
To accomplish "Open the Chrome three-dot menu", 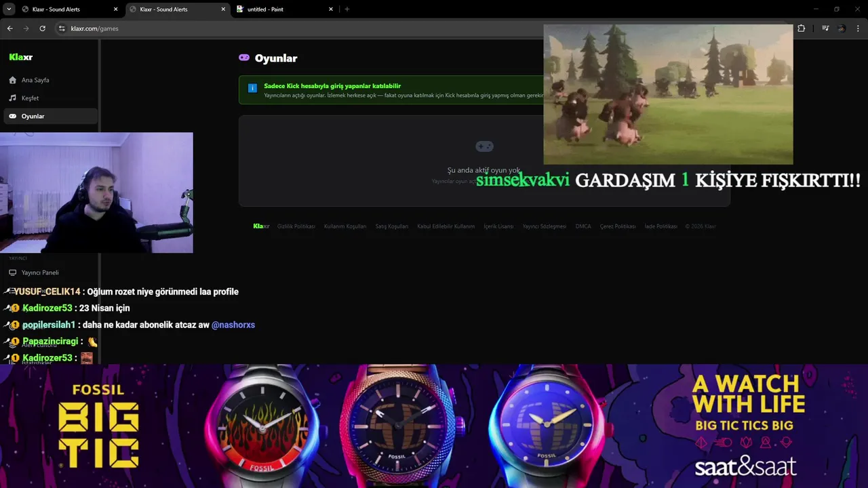I will point(859,28).
